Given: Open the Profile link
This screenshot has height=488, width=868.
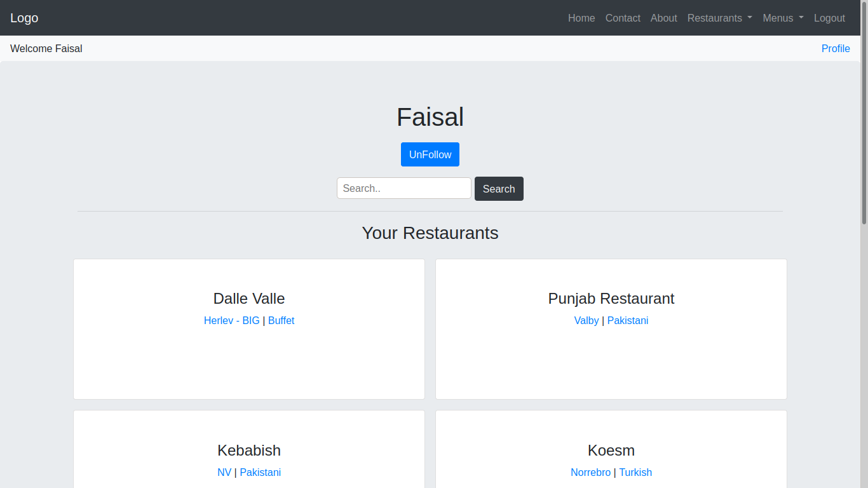Looking at the screenshot, I should tap(836, 48).
